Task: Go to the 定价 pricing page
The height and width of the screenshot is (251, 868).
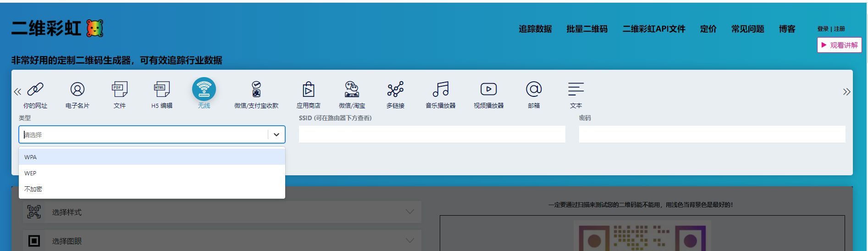Action: tap(708, 29)
